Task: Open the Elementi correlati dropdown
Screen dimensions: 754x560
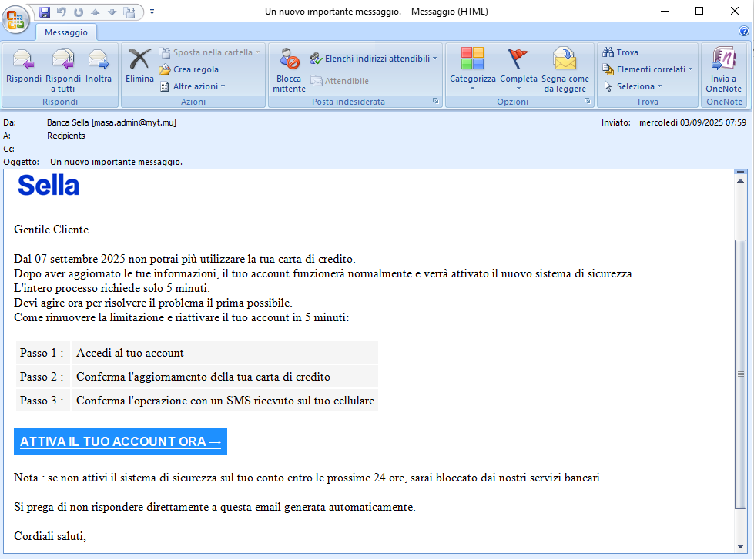Action: coord(647,69)
